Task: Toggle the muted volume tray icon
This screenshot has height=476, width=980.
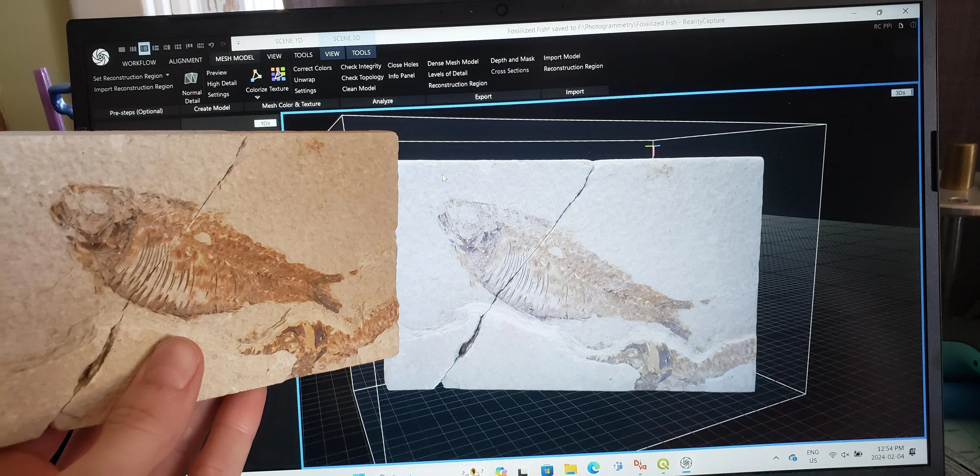Action: click(845, 454)
